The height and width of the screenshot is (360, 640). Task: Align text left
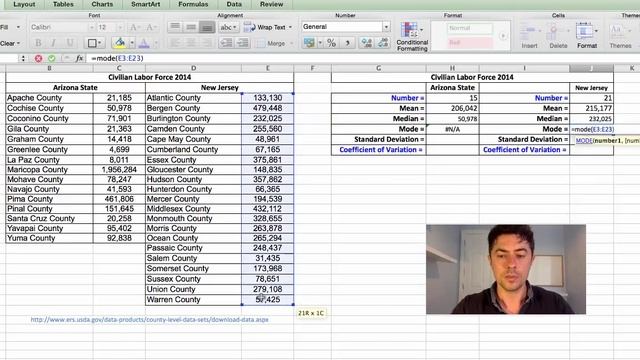(175, 43)
